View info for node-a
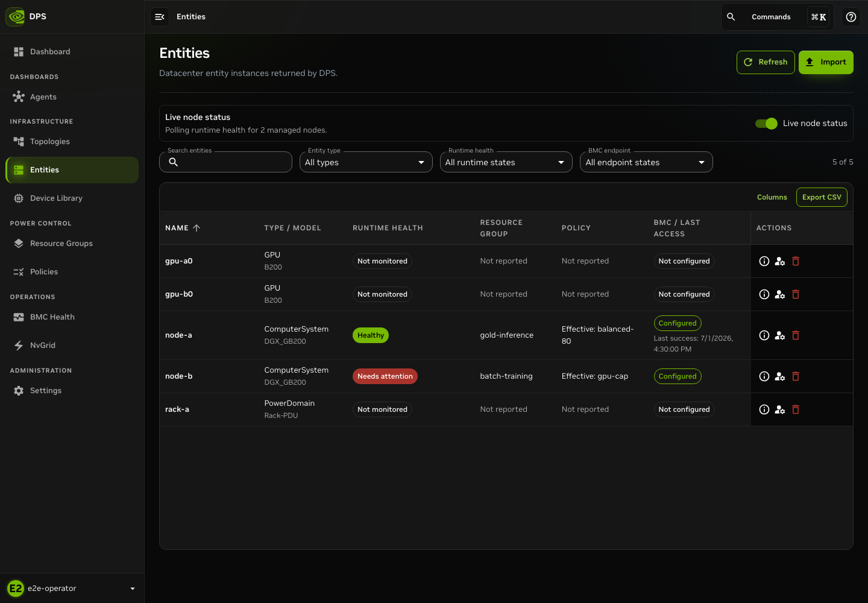 coord(764,335)
